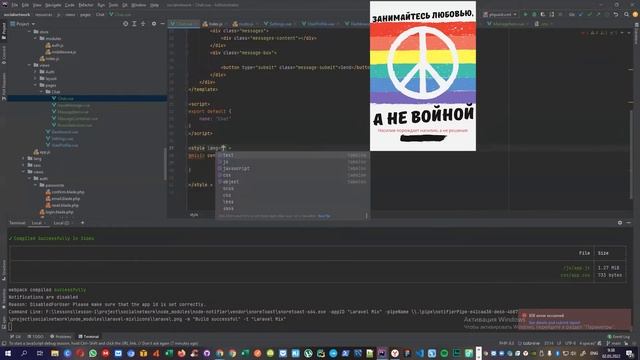This screenshot has height=360, width=640.
Task: Toggle the Pull Requests stripe button
Action: click(x=4, y=86)
